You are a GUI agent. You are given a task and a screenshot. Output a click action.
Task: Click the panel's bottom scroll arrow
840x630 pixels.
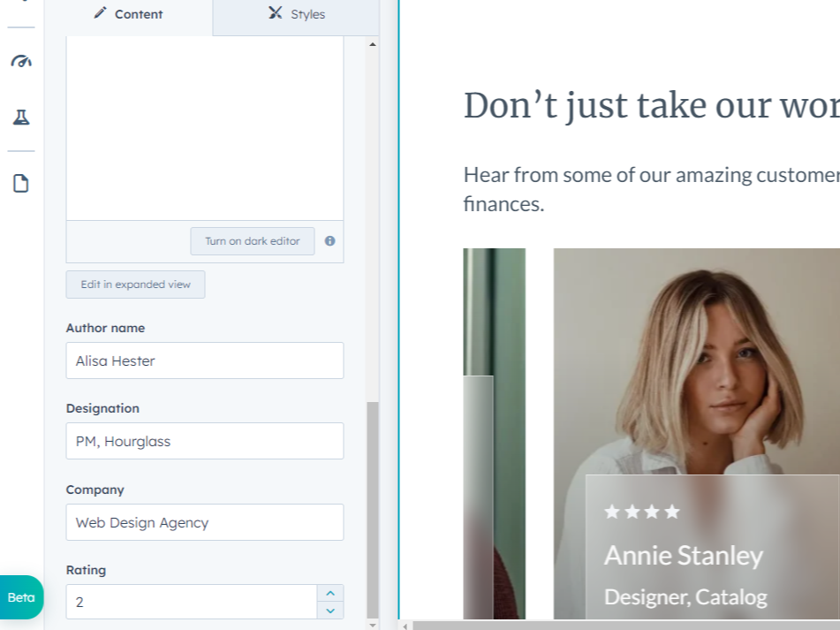tap(372, 624)
